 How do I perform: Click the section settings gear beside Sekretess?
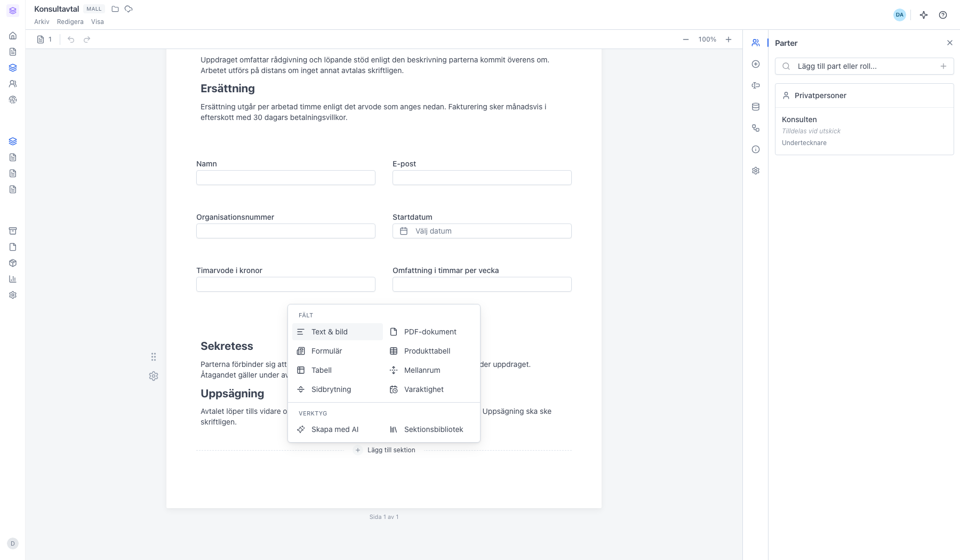point(154,376)
